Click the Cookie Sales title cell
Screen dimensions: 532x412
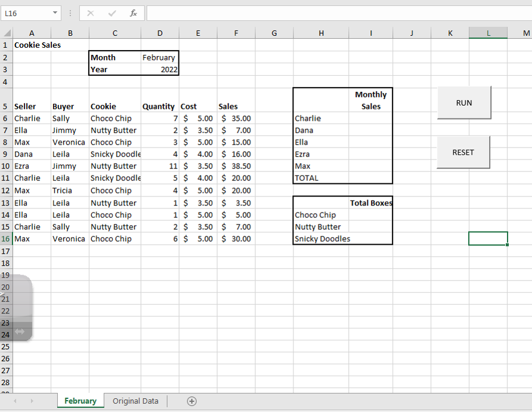pos(32,45)
